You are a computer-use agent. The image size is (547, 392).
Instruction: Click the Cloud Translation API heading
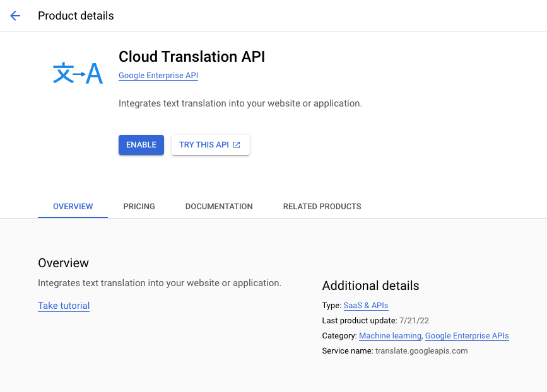192,57
